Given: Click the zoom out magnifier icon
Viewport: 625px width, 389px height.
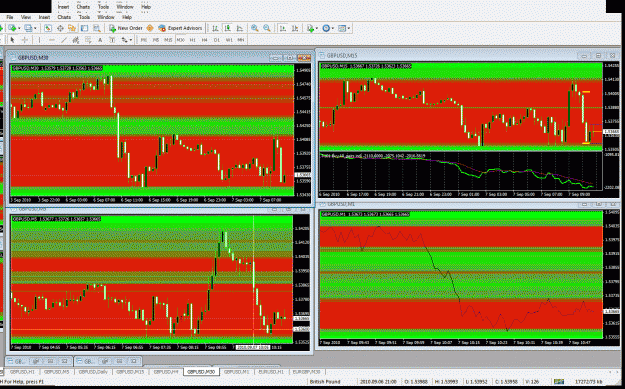Looking at the screenshot, I should [267, 28].
